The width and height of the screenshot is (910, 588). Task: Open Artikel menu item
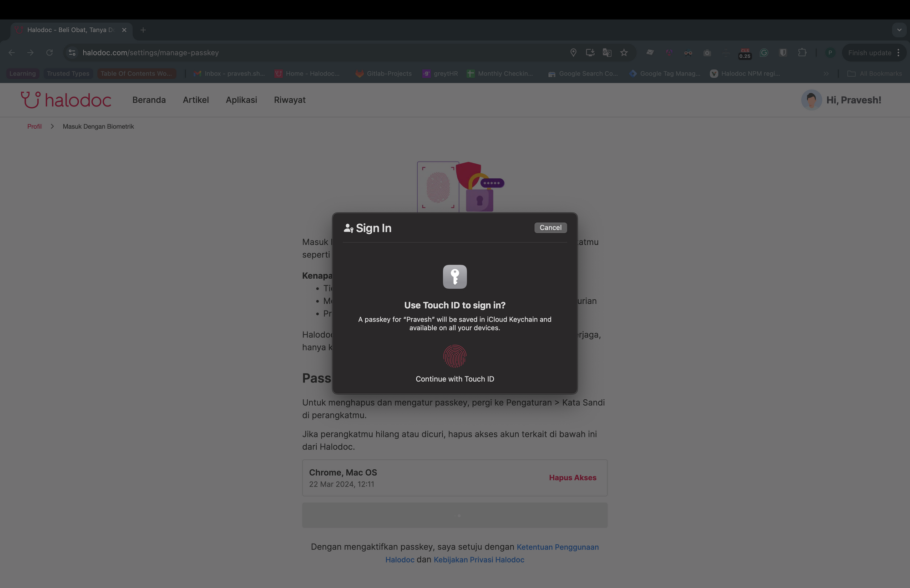[x=196, y=100]
